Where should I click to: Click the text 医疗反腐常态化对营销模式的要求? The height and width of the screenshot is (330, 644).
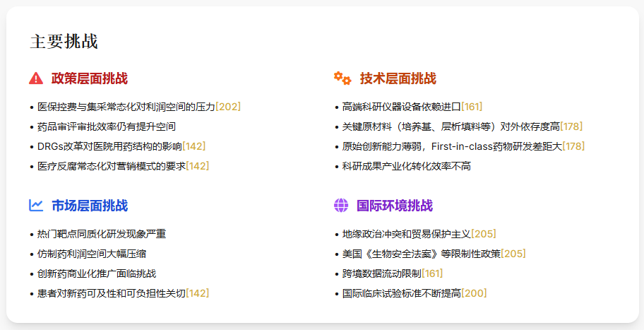pos(112,166)
